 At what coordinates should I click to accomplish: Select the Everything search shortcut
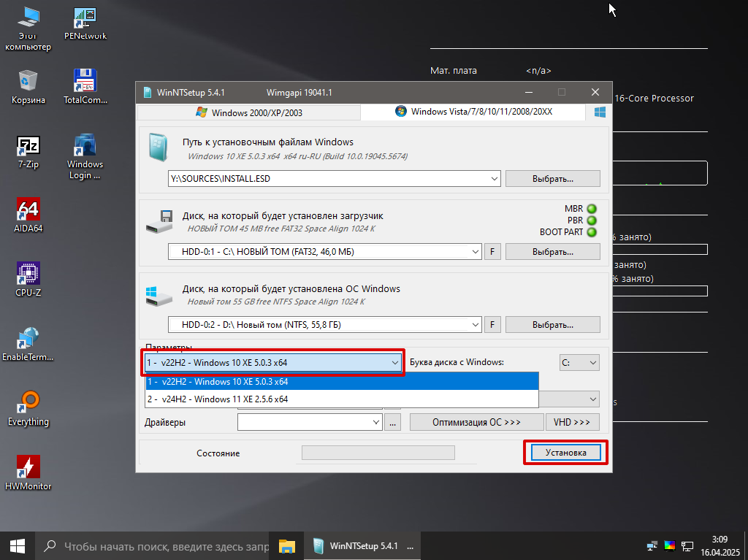(x=28, y=409)
